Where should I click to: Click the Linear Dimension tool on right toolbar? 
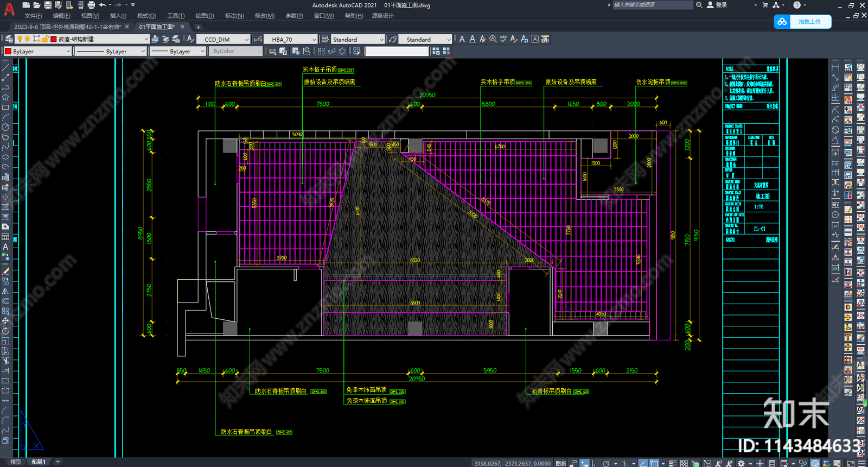[835, 68]
